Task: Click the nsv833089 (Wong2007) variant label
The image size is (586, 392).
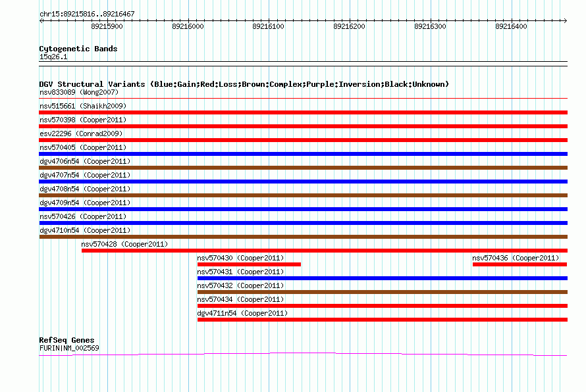Action: 79,92
